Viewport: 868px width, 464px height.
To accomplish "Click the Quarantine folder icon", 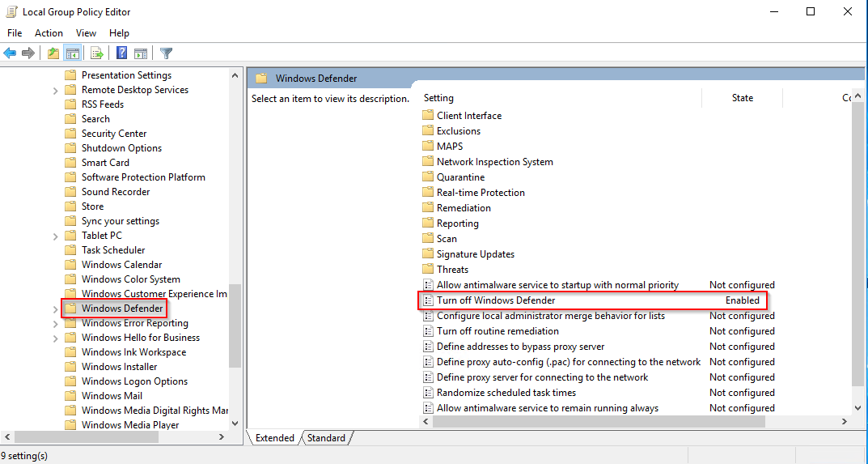I will pos(427,177).
